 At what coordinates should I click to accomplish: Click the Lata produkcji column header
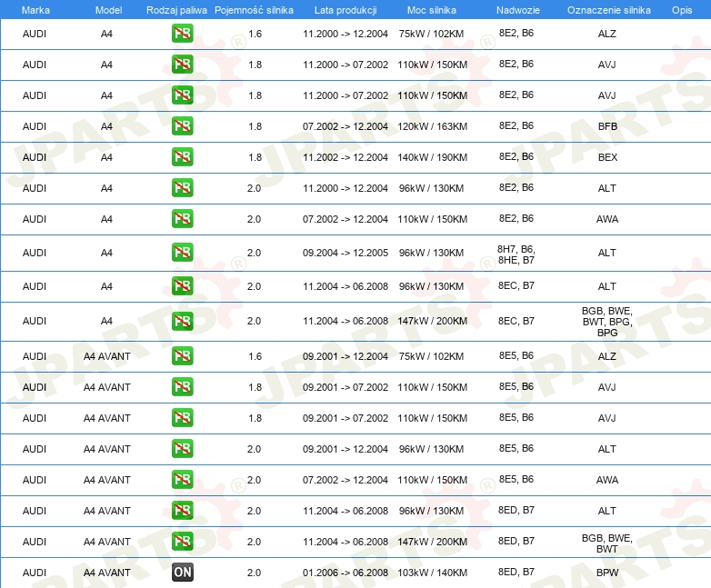(345, 10)
